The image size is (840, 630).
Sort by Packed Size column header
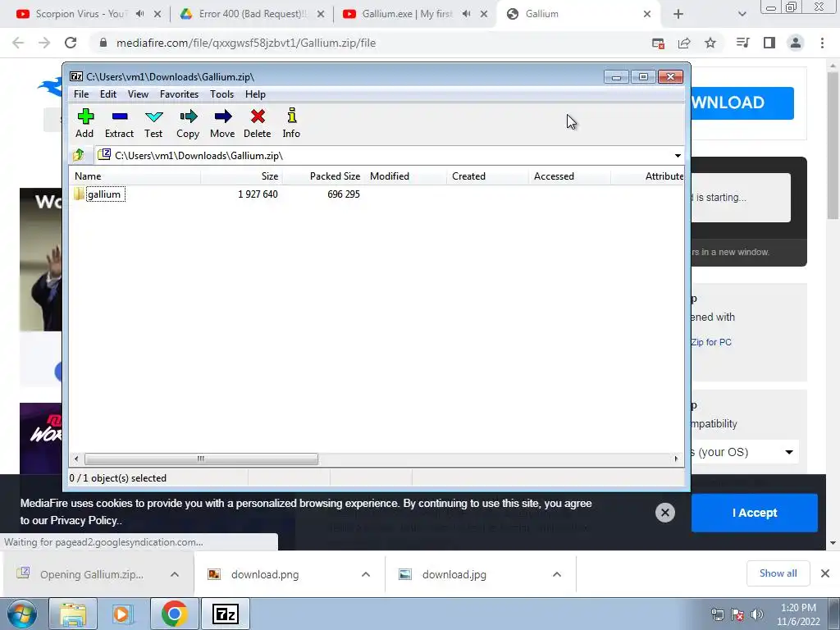(x=323, y=176)
